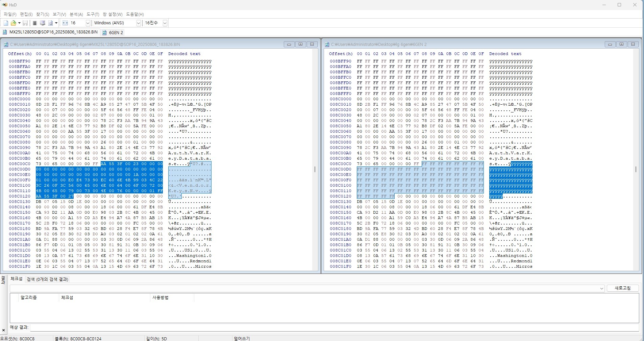The width and height of the screenshot is (644, 341).
Task: Click the 블록(h): 8C00C8-8C0124 status entry
Action: pyautogui.click(x=78, y=338)
